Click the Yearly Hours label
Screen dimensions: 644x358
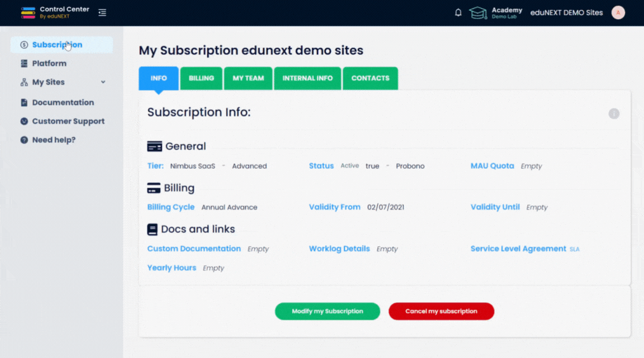[x=171, y=268]
